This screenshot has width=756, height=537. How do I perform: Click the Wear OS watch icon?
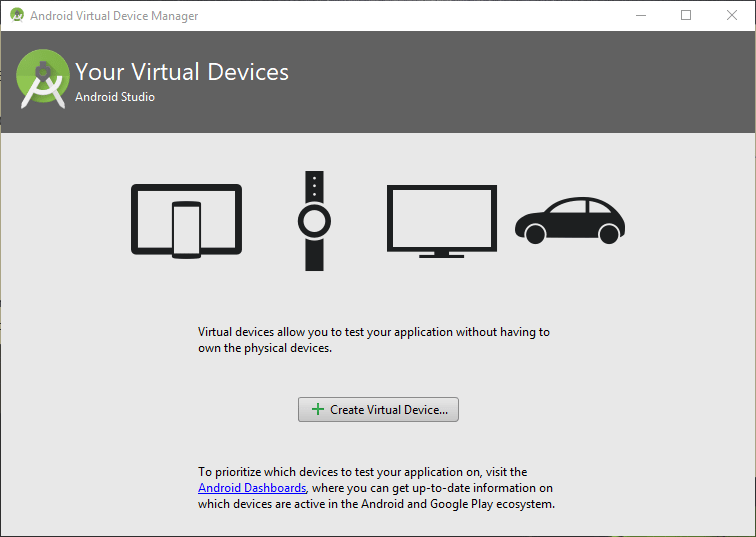[x=314, y=221]
